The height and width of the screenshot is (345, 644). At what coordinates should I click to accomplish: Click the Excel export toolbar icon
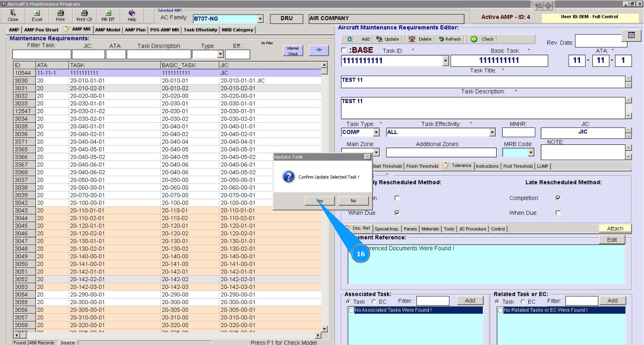pos(37,16)
